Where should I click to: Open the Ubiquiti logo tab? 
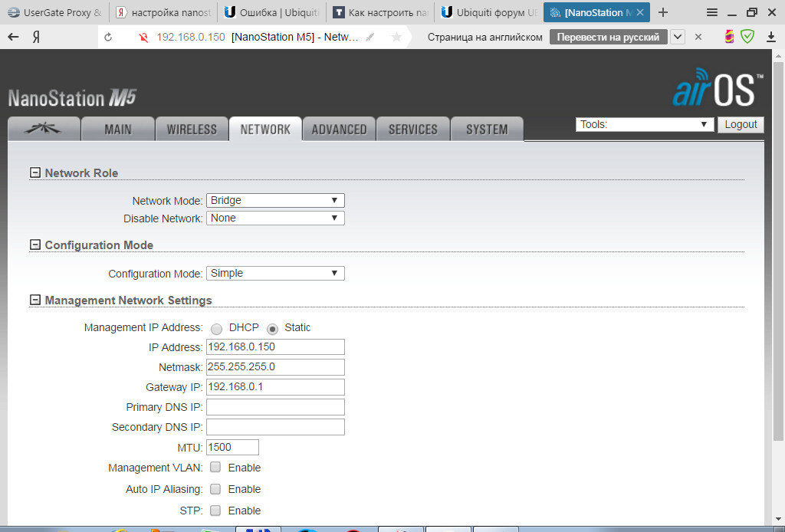pos(44,129)
